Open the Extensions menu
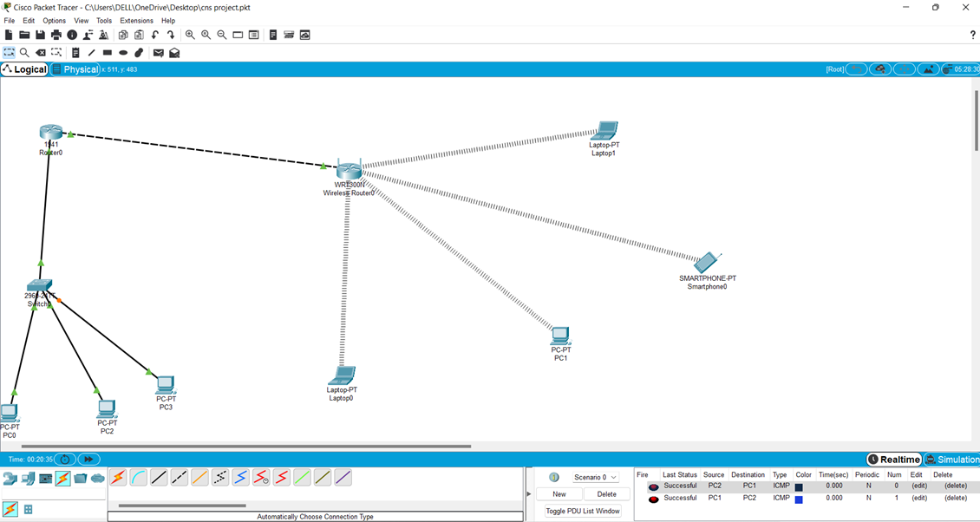This screenshot has height=522, width=980. [x=136, y=20]
